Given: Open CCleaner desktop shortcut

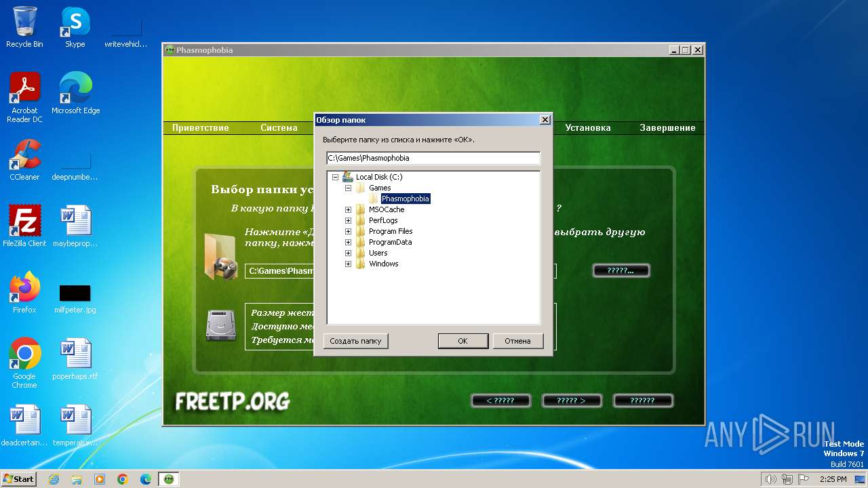Looking at the screenshot, I should click(x=24, y=160).
